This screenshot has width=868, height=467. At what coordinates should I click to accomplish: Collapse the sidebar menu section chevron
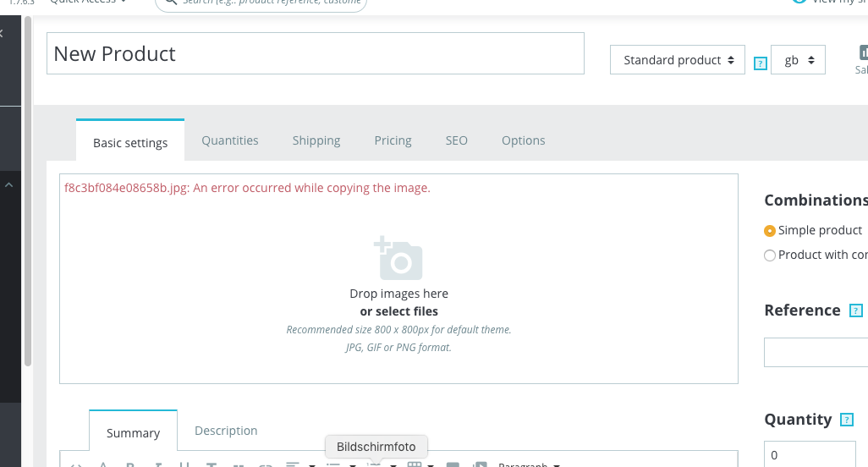pyautogui.click(x=8, y=184)
